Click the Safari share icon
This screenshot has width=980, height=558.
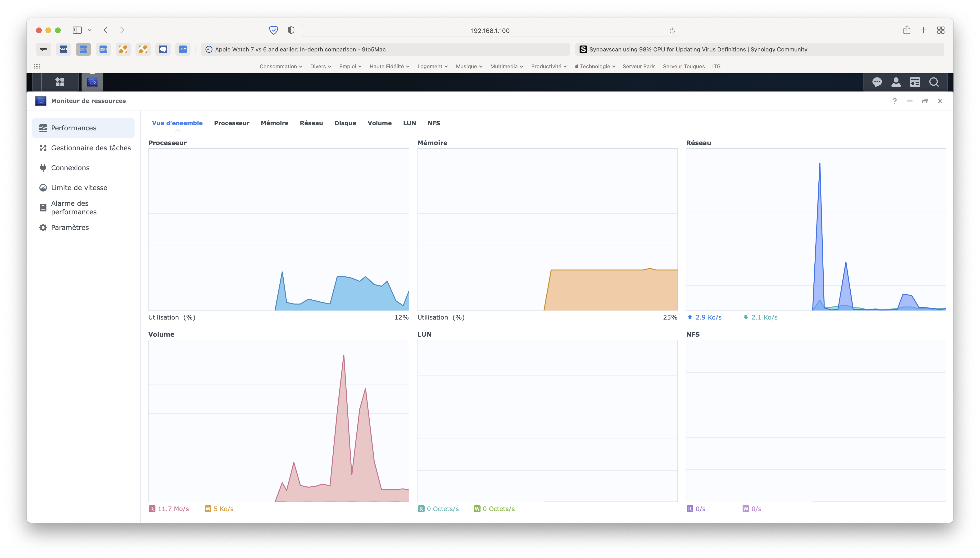(x=907, y=30)
